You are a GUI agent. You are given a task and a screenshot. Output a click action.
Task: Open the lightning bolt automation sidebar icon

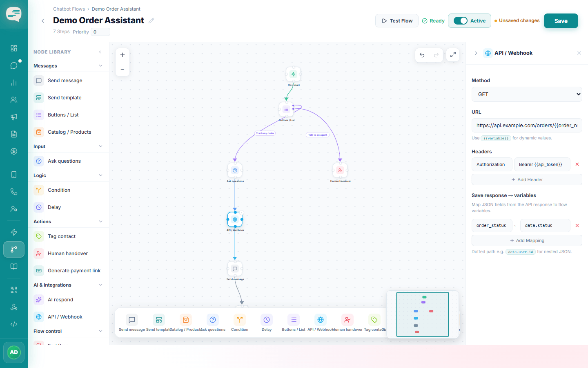(14, 232)
